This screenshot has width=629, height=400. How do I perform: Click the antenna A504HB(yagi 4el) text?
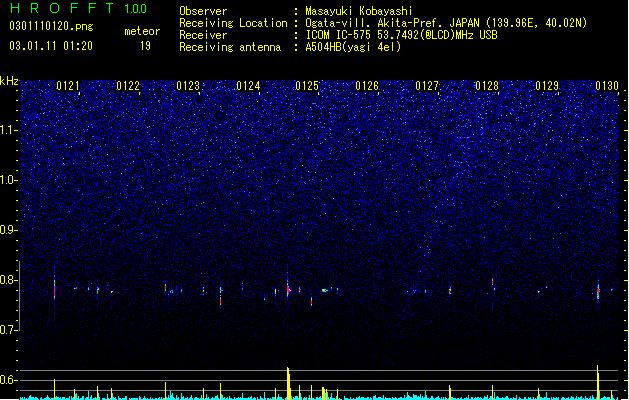click(x=353, y=47)
